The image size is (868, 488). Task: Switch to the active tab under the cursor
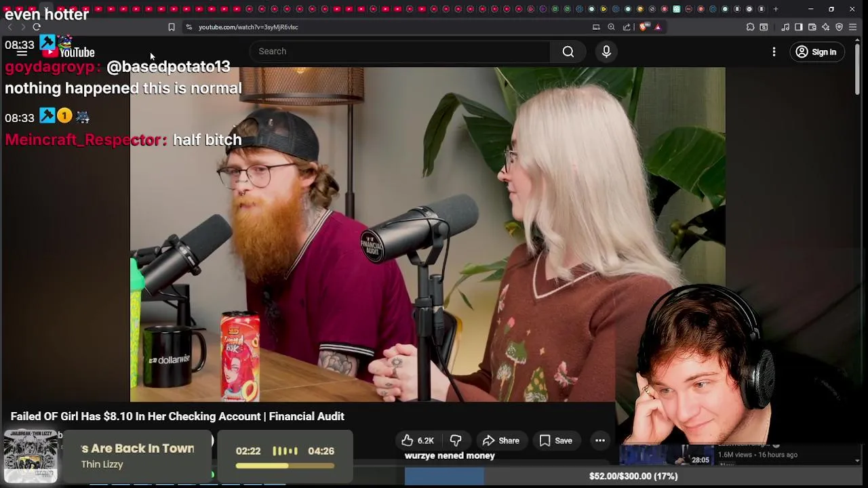(46, 9)
